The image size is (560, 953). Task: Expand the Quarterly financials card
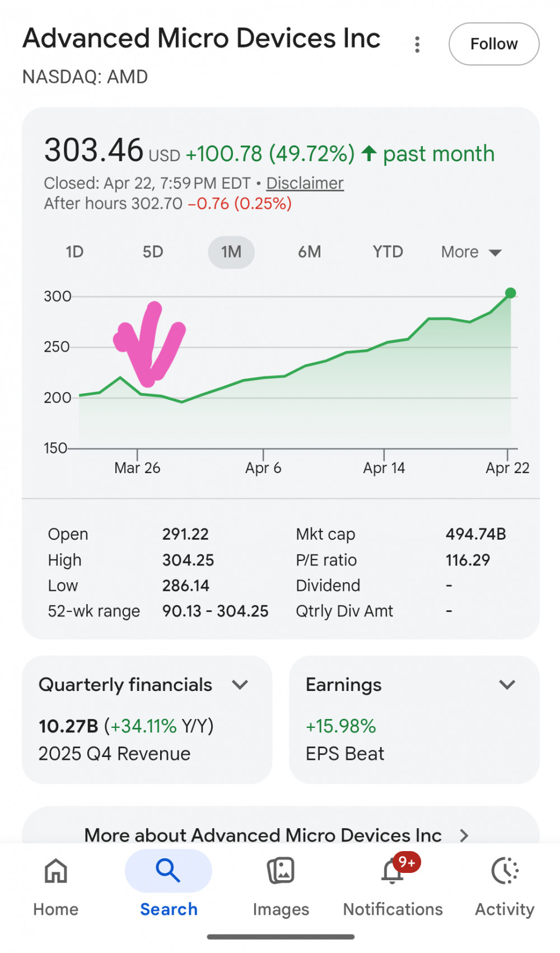tap(240, 685)
